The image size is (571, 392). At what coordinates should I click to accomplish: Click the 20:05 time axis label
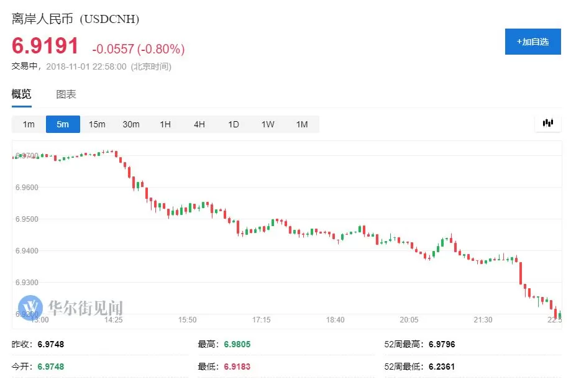(409, 319)
